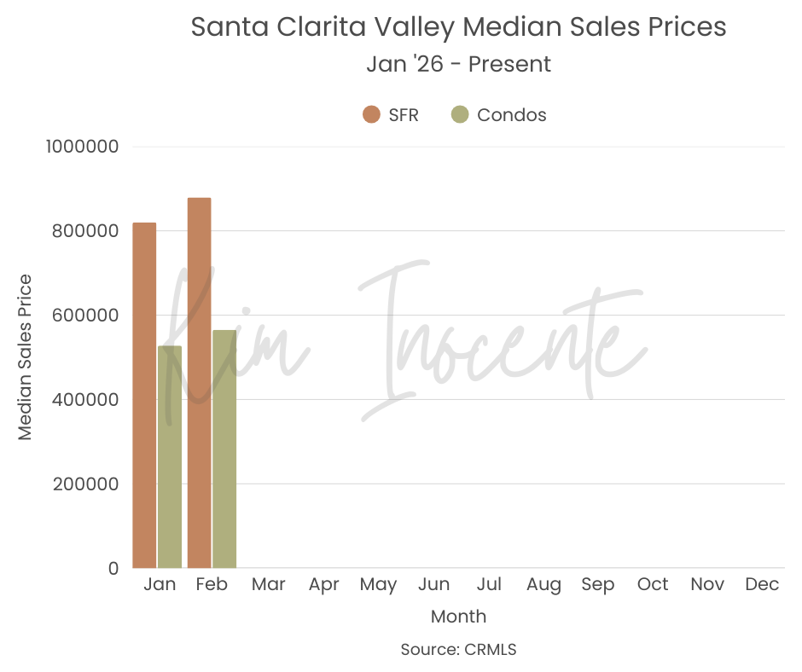Click the chart title Santa Clarita Valley
Viewport: 802px width, 672px height.
coord(458,26)
